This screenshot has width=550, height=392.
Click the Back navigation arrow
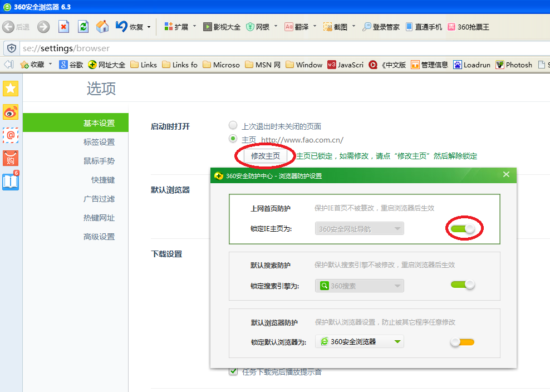click(8, 27)
